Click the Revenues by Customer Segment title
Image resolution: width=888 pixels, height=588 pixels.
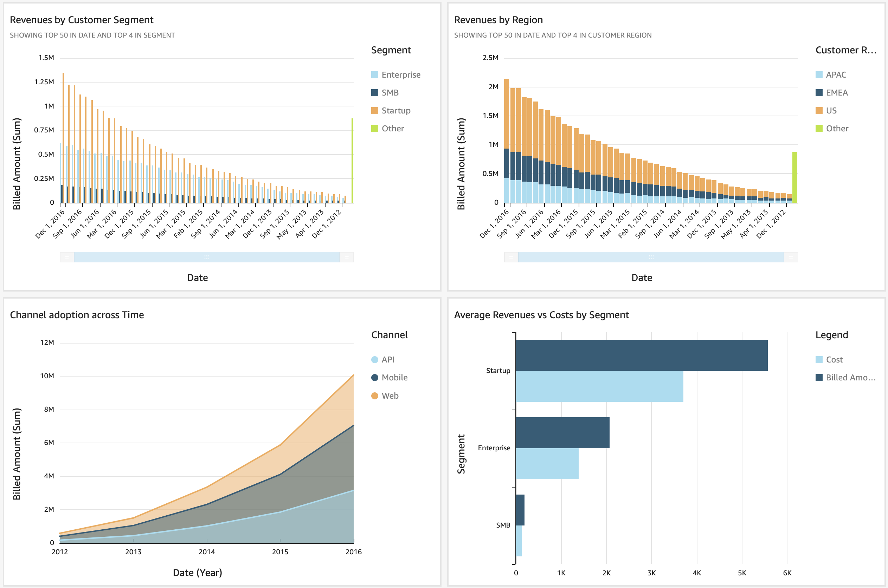click(82, 20)
